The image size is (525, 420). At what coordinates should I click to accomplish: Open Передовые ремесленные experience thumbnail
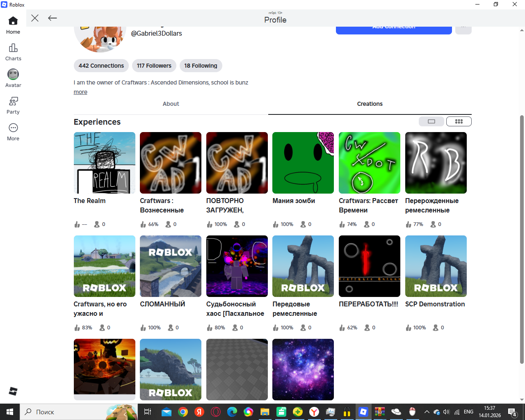[303, 266]
